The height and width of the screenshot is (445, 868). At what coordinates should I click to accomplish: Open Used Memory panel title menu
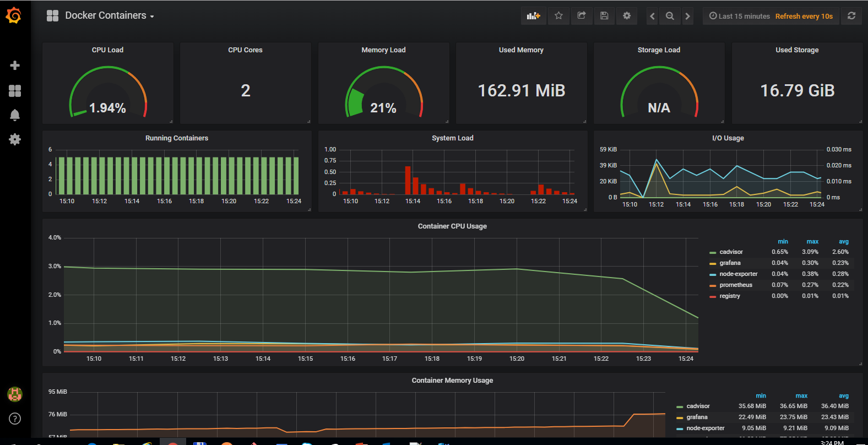(521, 50)
